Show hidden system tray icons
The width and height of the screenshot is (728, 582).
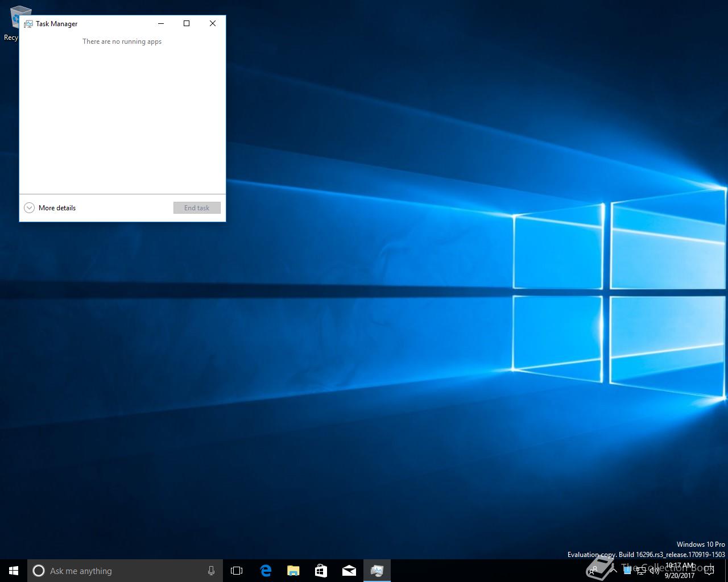pyautogui.click(x=614, y=571)
